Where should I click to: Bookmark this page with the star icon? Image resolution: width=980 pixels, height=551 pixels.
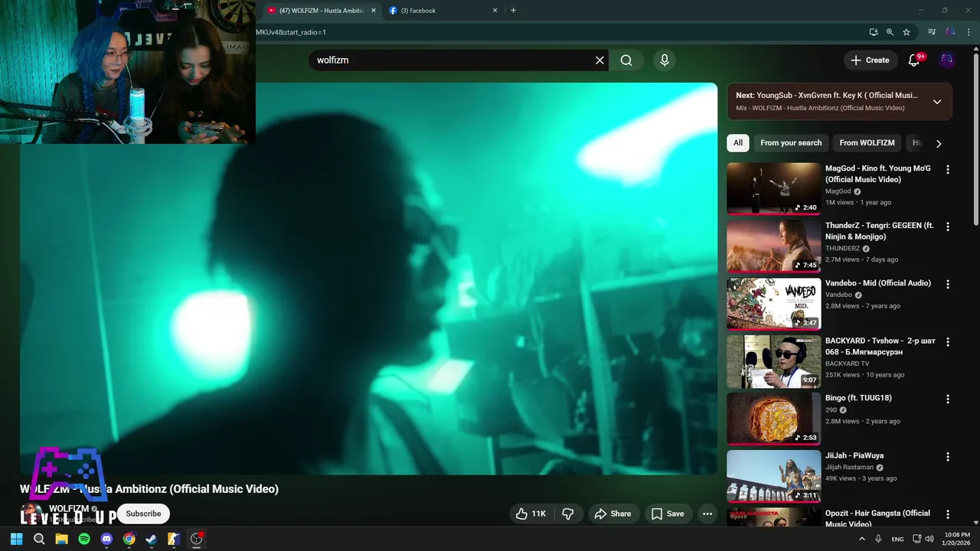point(906,32)
